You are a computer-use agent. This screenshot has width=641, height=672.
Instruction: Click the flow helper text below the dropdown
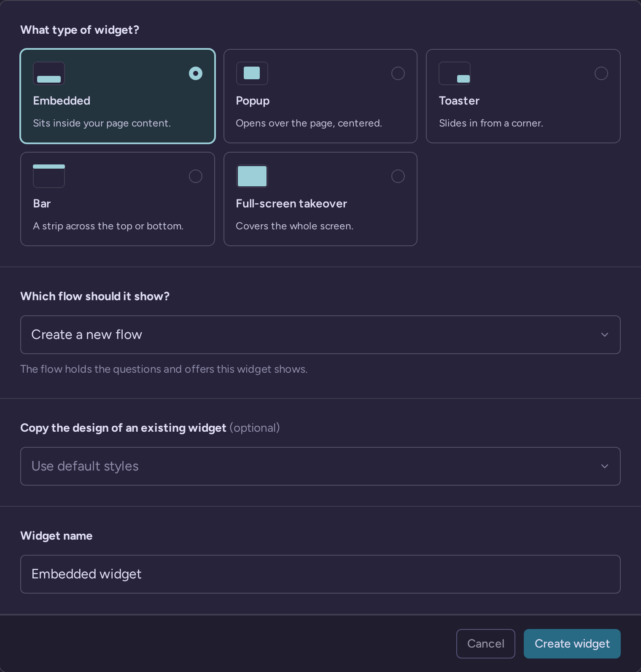(x=164, y=369)
